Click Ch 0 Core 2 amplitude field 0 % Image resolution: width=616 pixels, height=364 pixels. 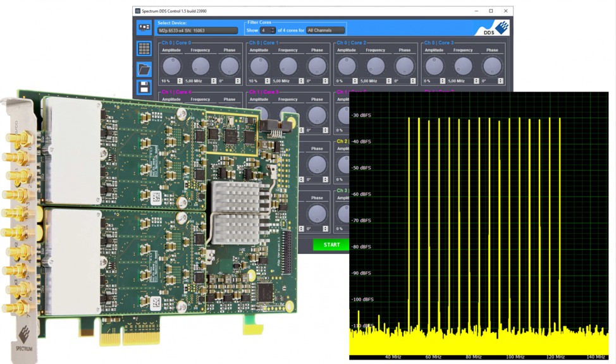coord(344,81)
